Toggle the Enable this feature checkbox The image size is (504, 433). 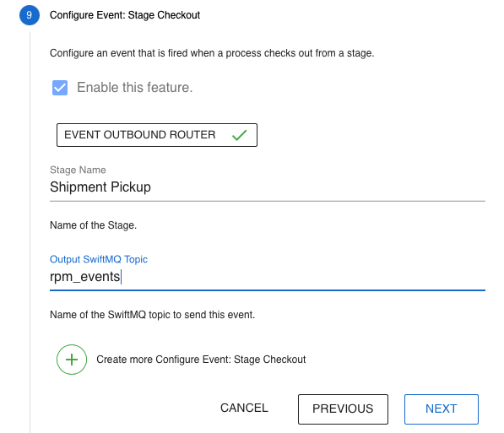pos(60,88)
